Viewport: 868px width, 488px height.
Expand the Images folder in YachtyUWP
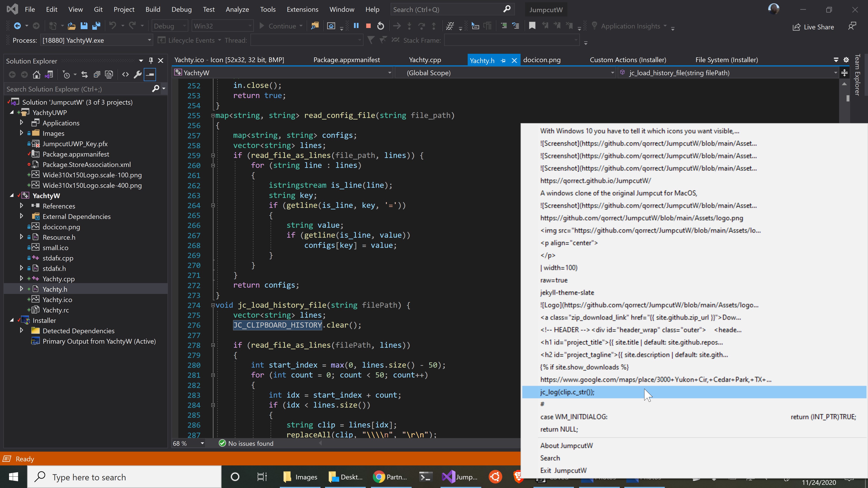21,133
